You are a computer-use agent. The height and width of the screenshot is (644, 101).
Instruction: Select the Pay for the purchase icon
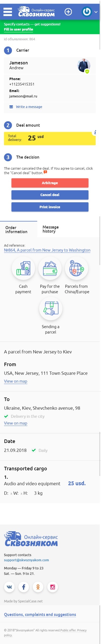(50, 268)
